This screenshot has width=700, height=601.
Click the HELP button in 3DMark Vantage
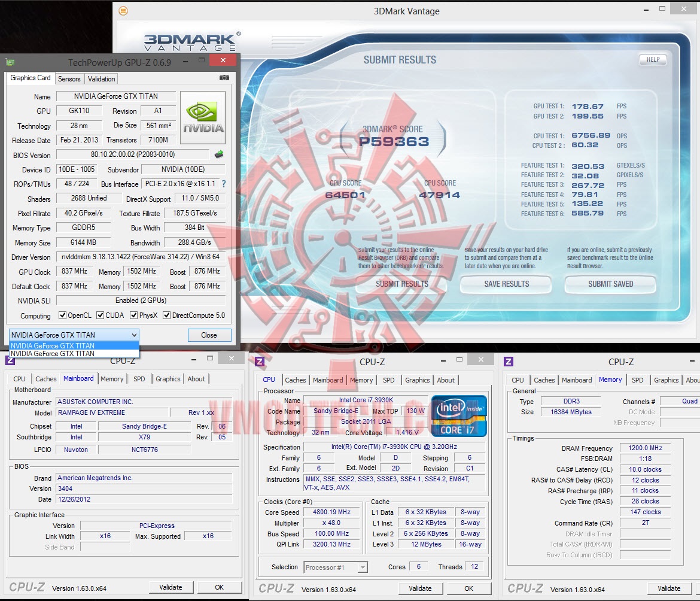click(653, 59)
